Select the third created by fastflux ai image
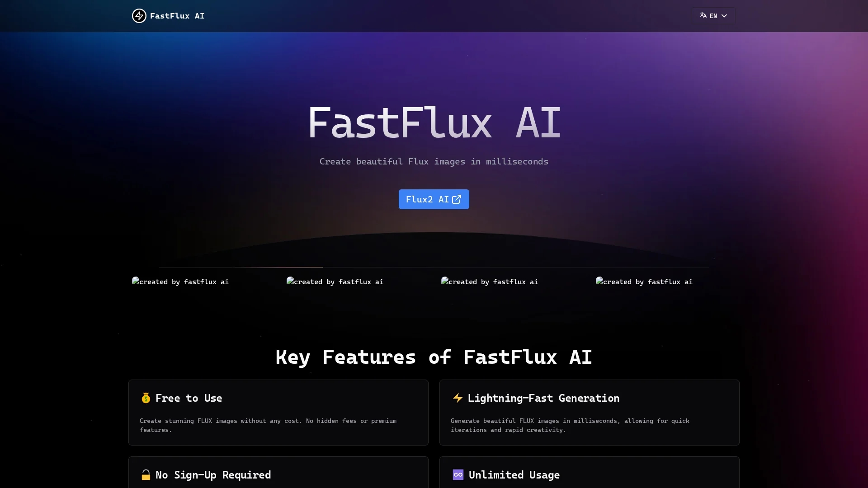868x488 pixels. click(490, 282)
